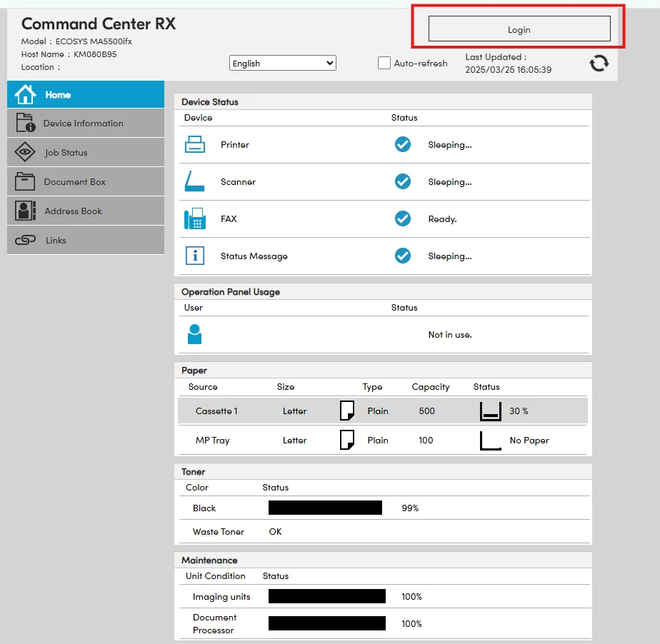Click the Black toner level bar
Image resolution: width=660 pixels, height=644 pixels.
[325, 508]
